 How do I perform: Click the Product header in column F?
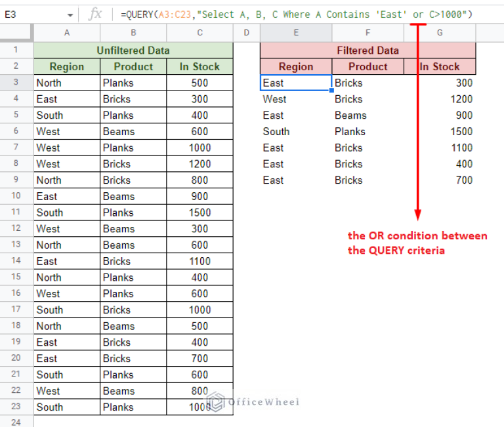(x=367, y=66)
